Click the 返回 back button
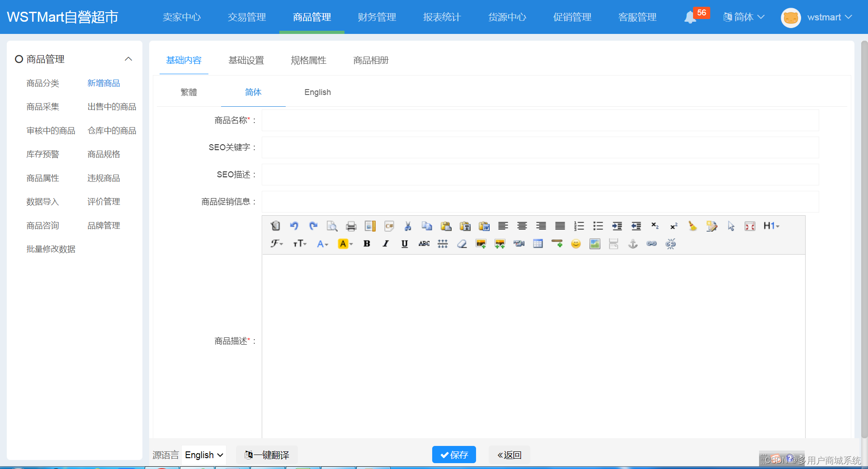 [509, 455]
